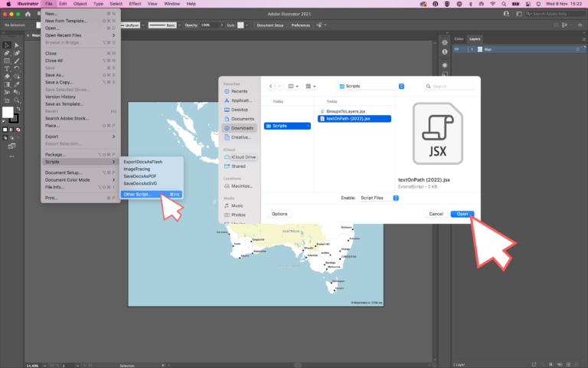Click the Fill color swatch
Screen dimensions: 588x368
coord(8,112)
